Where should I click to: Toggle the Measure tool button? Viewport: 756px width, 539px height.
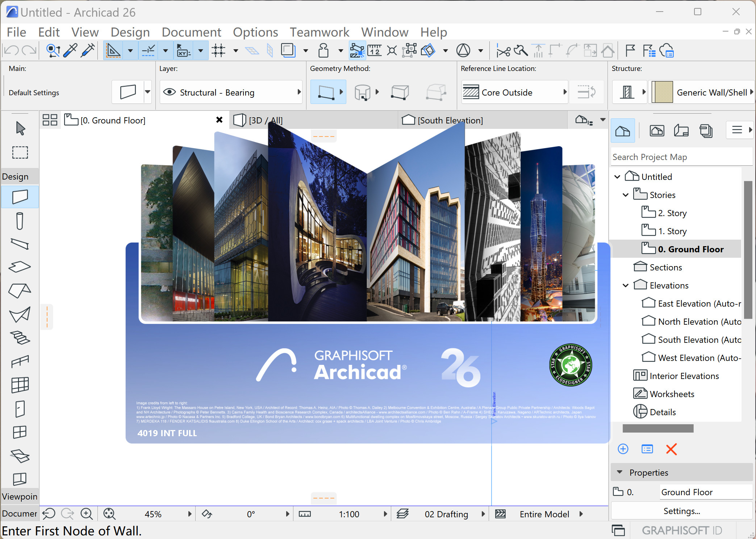click(375, 50)
